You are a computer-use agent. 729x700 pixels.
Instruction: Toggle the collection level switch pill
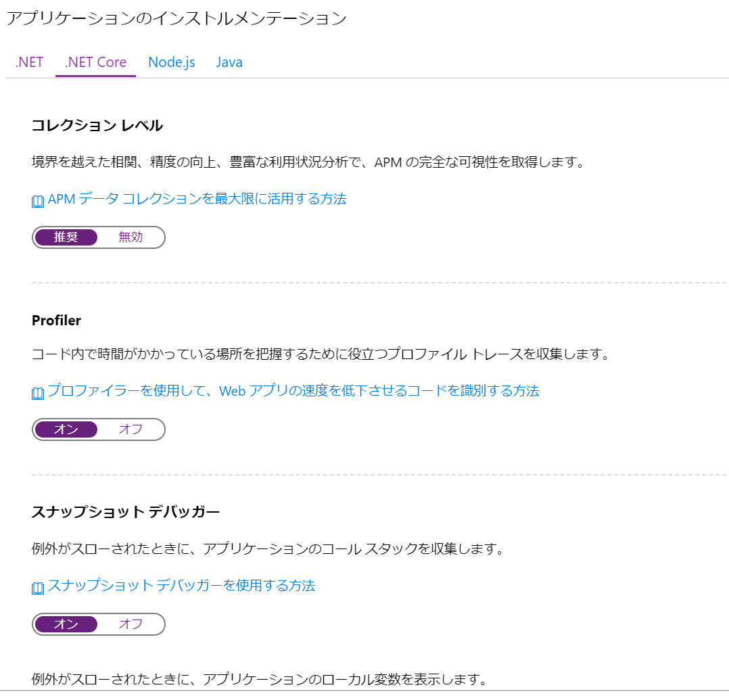click(98, 237)
